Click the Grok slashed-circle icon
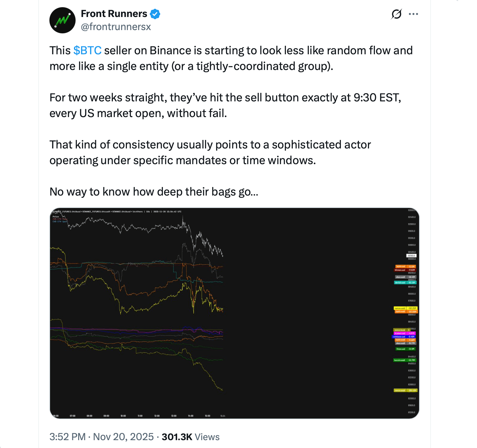The height and width of the screenshot is (448, 477). (x=396, y=14)
